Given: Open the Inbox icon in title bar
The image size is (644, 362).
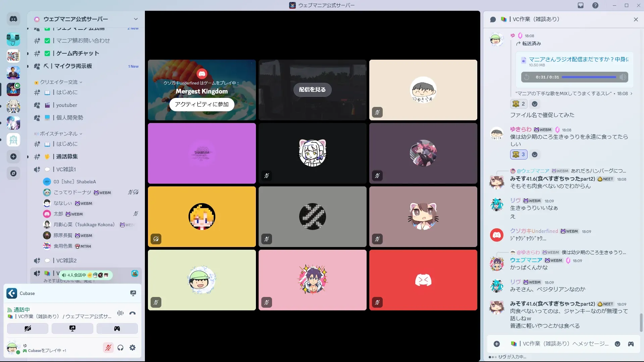Looking at the screenshot, I should click(x=581, y=5).
